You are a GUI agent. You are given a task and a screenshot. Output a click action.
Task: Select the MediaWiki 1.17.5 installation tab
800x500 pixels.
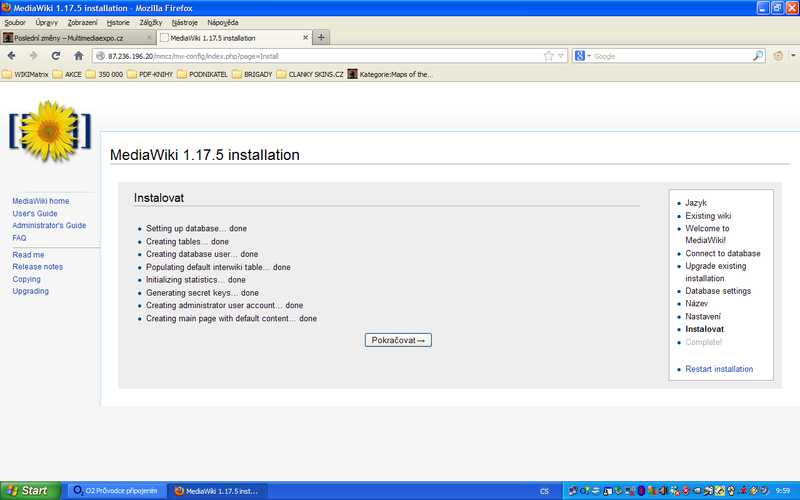coord(234,38)
